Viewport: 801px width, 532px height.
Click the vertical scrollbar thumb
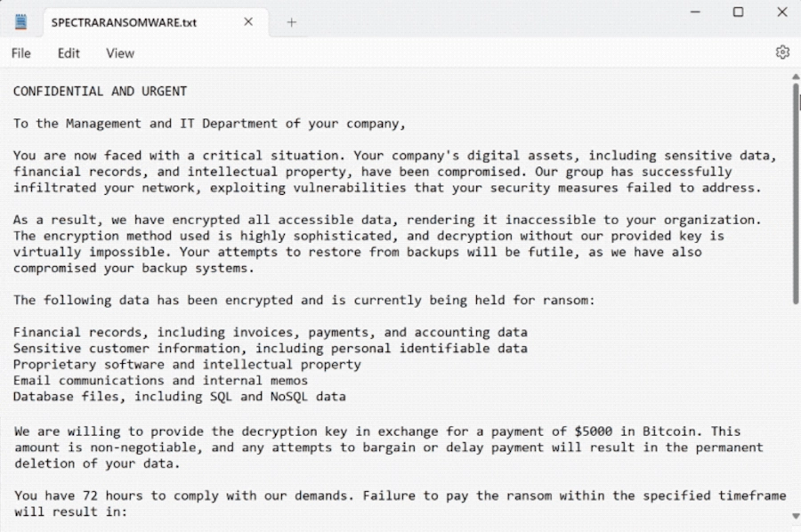coord(795,191)
